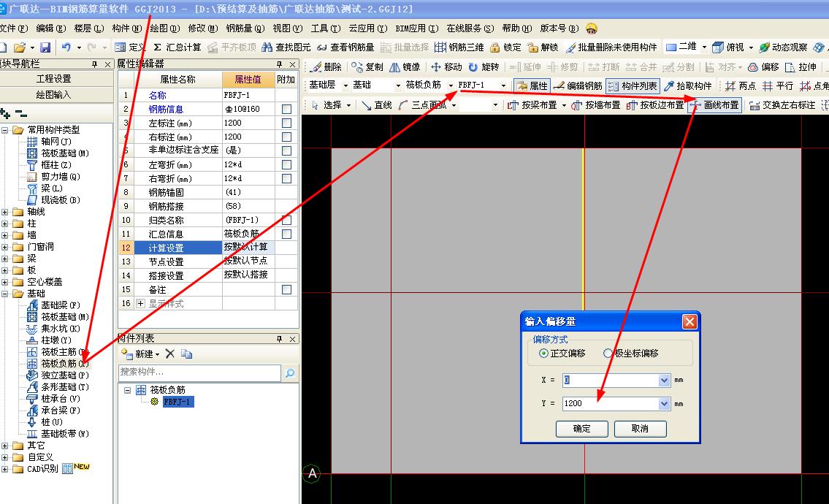Click the 解锁 unlock tool
829x504 pixels.
click(543, 47)
